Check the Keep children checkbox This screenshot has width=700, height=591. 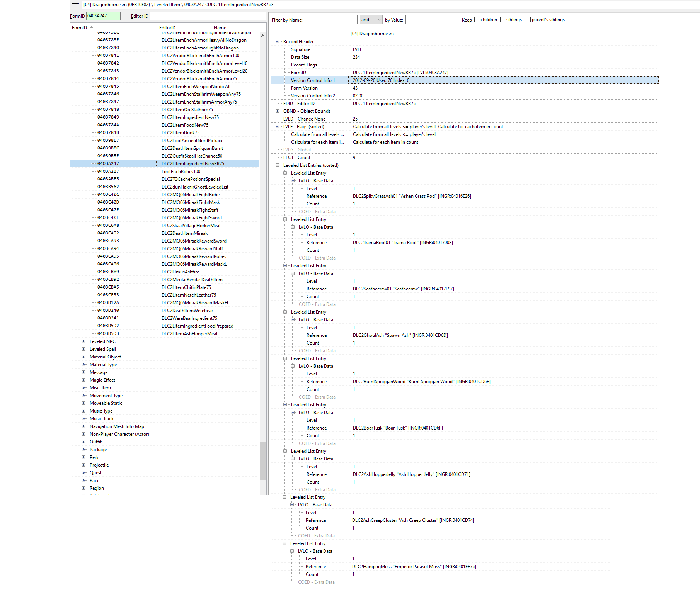click(477, 20)
